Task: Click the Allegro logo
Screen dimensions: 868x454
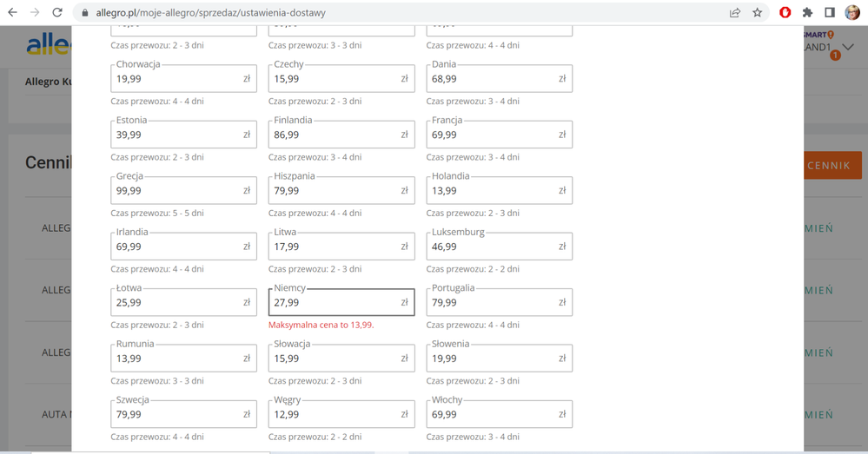Action: click(x=48, y=45)
